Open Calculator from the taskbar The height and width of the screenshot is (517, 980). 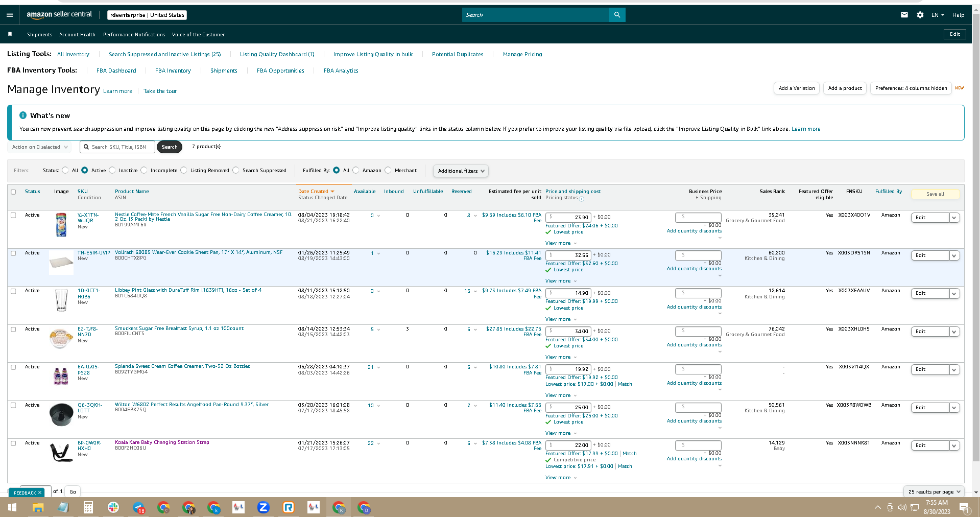[88, 507]
